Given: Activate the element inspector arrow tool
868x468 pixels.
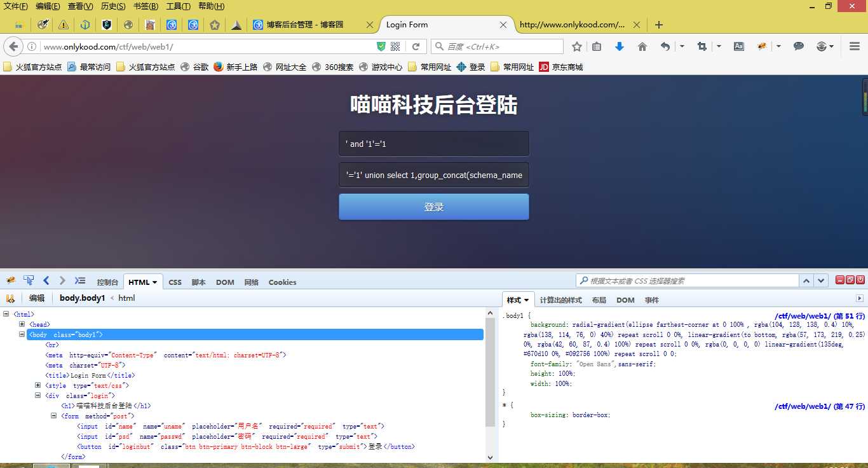Looking at the screenshot, I should tap(29, 280).
